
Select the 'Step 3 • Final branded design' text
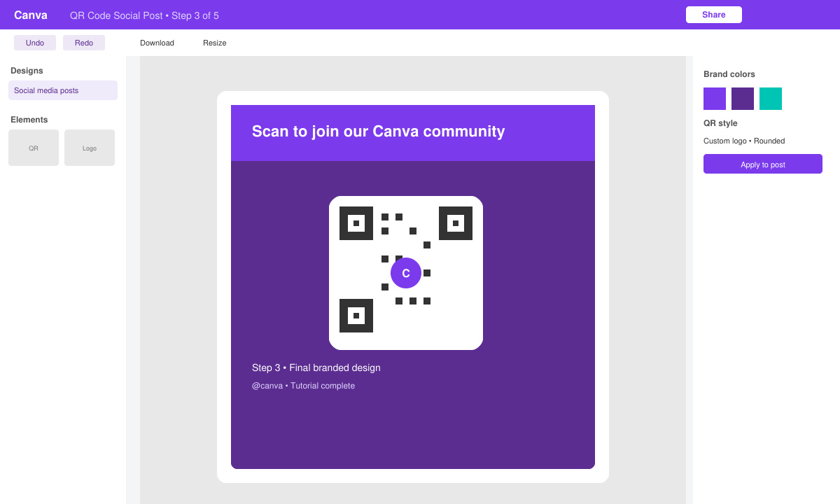point(316,367)
